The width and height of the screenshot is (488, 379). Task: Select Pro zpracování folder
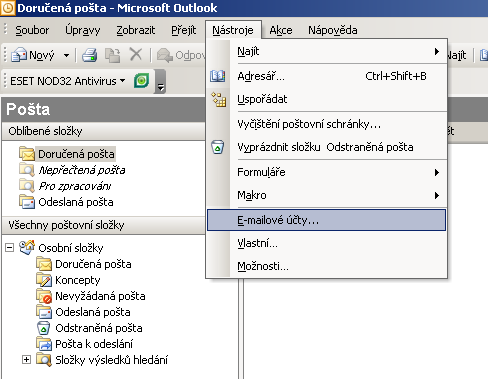tap(75, 186)
